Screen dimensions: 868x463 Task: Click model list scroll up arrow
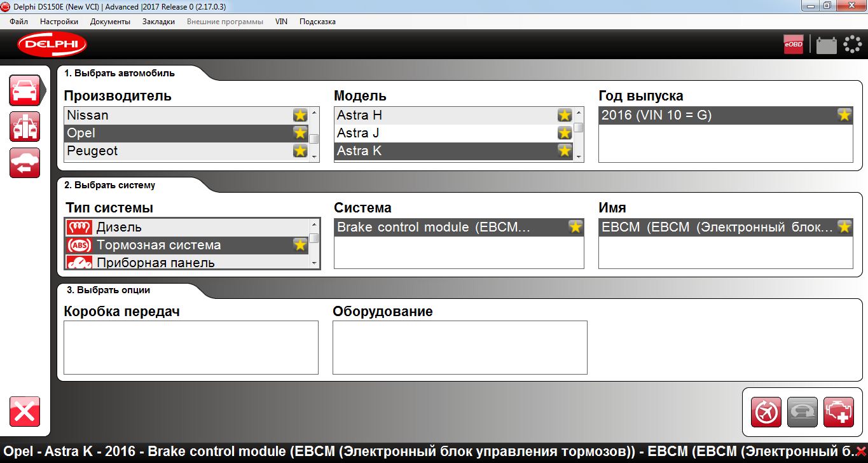pyautogui.click(x=579, y=113)
